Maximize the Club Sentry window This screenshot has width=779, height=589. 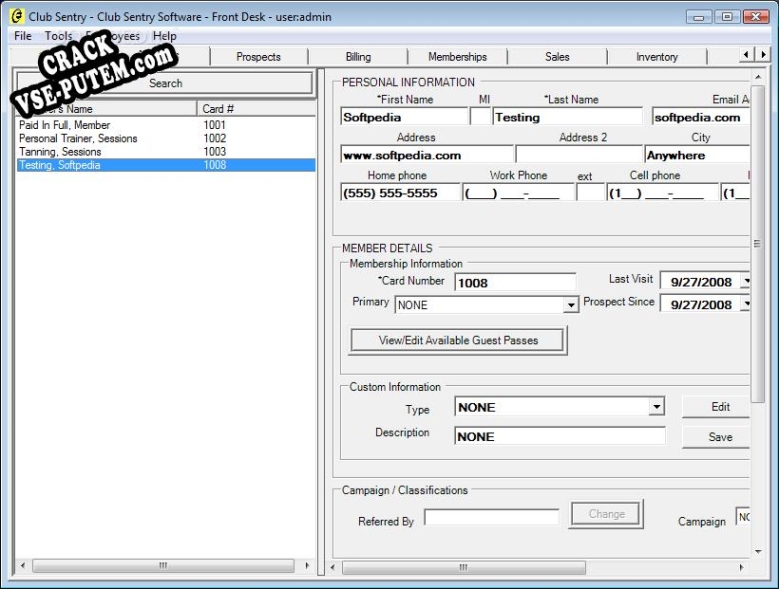pyautogui.click(x=727, y=17)
